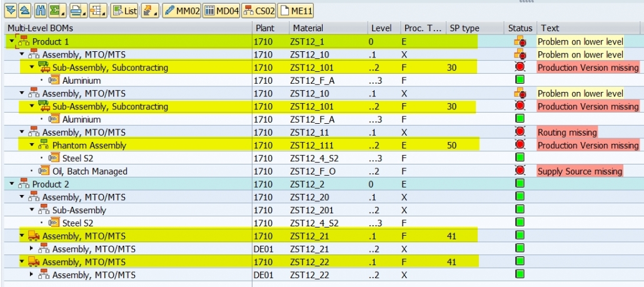The height and width of the screenshot is (287, 644).
Task: Click Product 2 green status icon
Action: click(x=520, y=184)
